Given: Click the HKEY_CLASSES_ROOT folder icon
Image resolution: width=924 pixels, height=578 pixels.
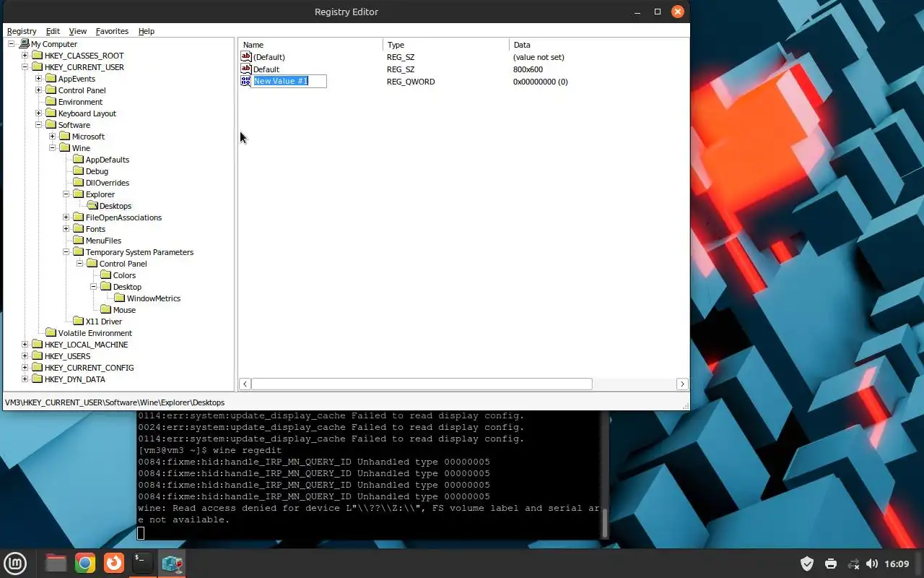Looking at the screenshot, I should tap(38, 56).
